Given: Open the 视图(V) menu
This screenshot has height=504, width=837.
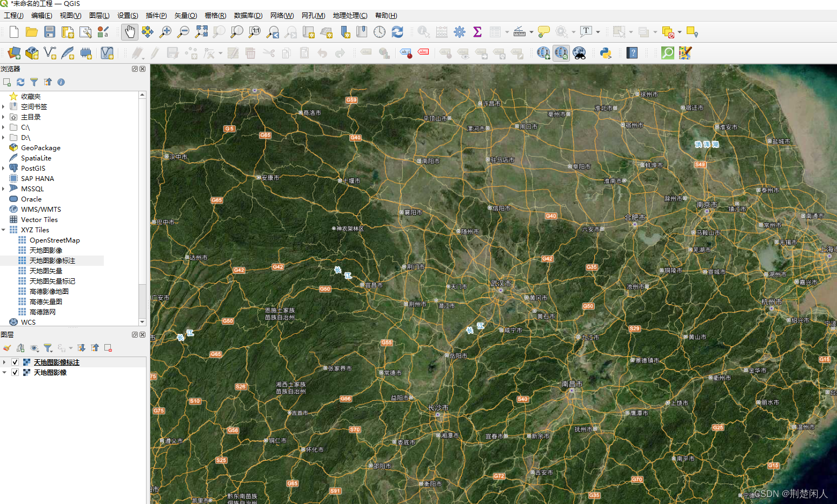Looking at the screenshot, I should click(70, 16).
